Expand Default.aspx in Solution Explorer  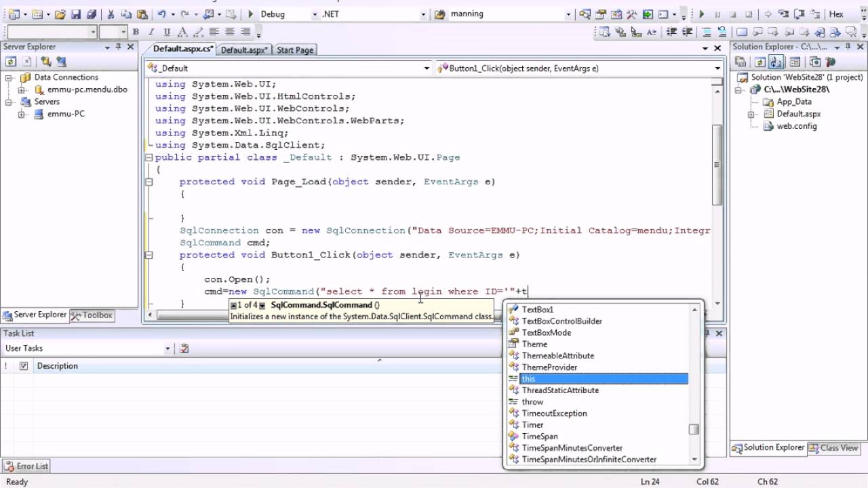tap(751, 114)
